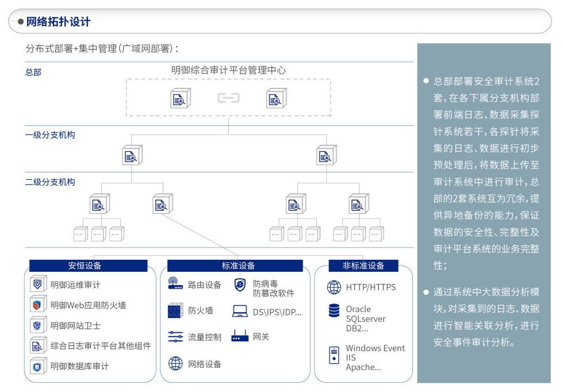562x392 pixels.
Task: Select the flow control sliders icon
Action: (175, 337)
